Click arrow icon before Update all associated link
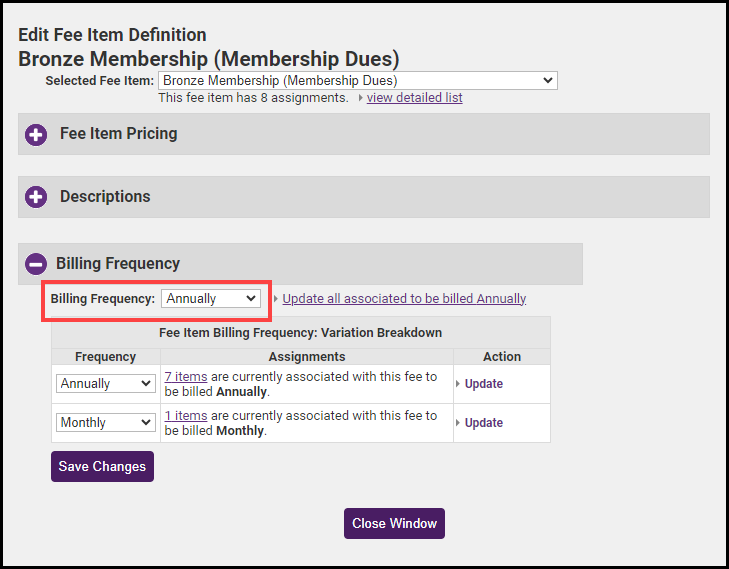The height and width of the screenshot is (569, 729). click(x=276, y=299)
